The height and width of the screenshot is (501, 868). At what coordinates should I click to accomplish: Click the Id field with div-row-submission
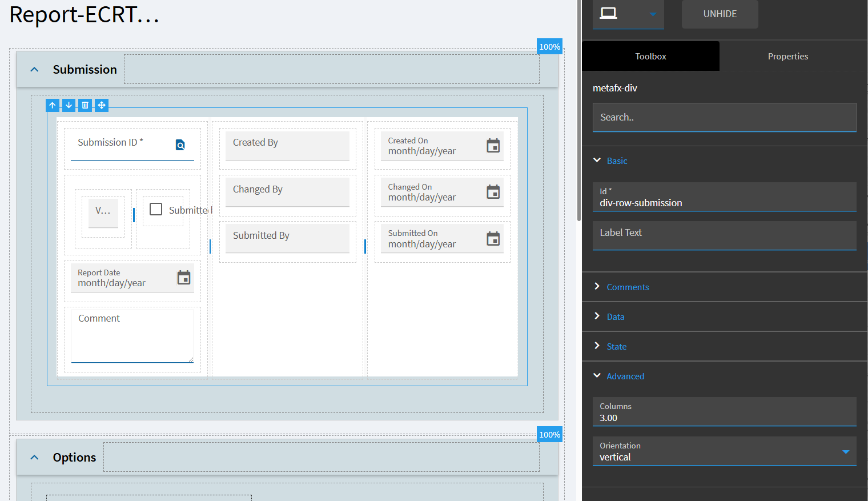coord(725,197)
